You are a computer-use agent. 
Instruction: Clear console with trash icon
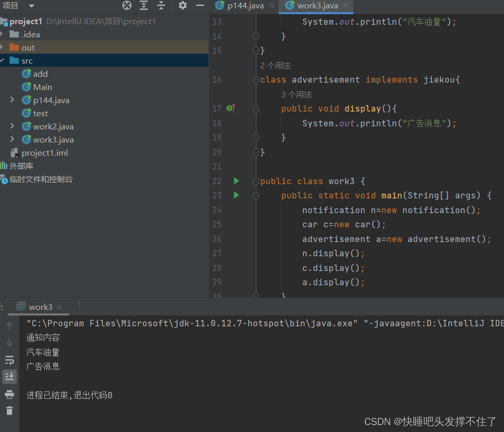[9, 410]
